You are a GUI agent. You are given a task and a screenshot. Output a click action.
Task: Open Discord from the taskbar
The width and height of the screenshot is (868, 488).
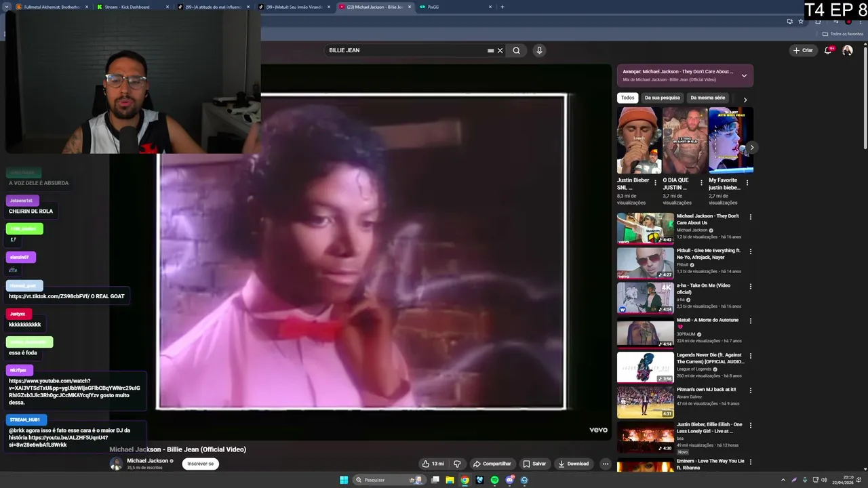(x=509, y=480)
